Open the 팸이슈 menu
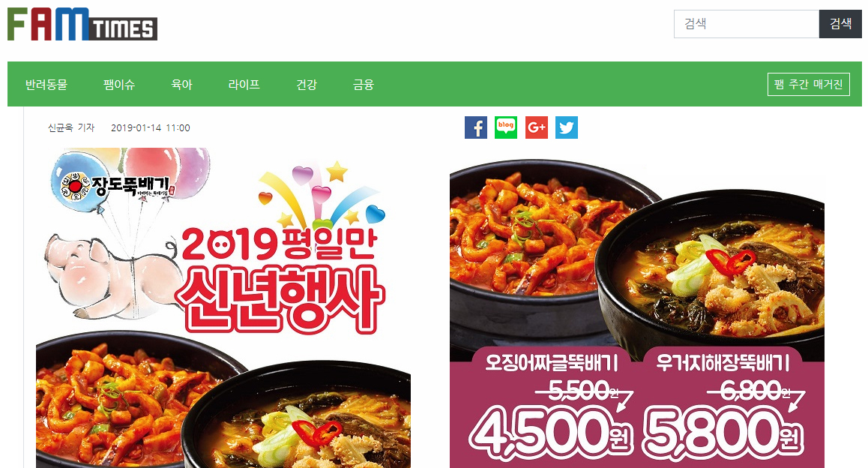The image size is (868, 468). [x=119, y=84]
